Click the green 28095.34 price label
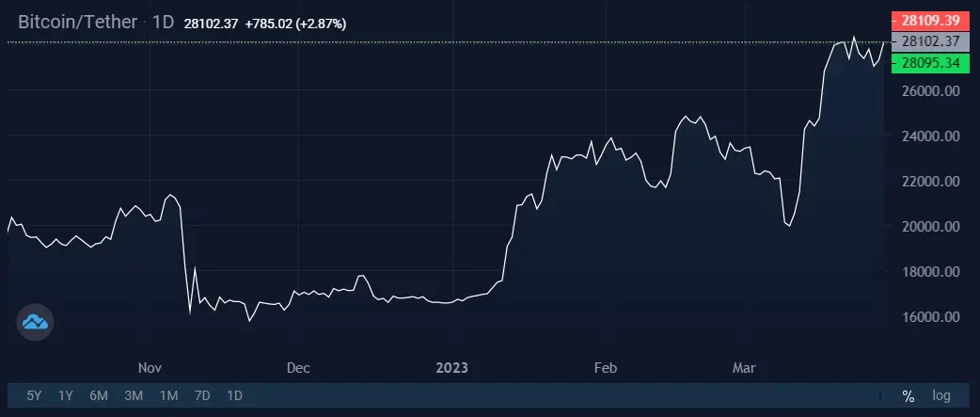This screenshot has width=980, height=417. [929, 62]
